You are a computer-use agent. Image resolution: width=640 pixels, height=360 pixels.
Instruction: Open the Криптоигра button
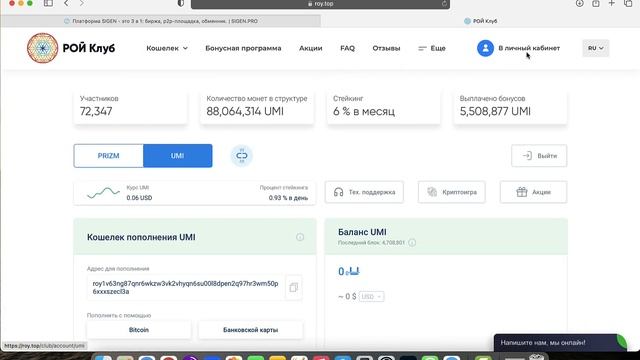click(451, 192)
